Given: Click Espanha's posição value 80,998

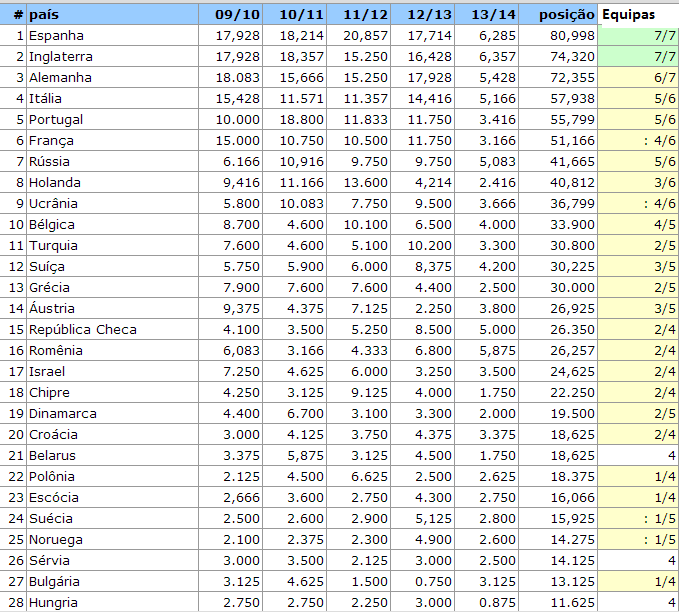Looking at the screenshot, I should [x=572, y=36].
